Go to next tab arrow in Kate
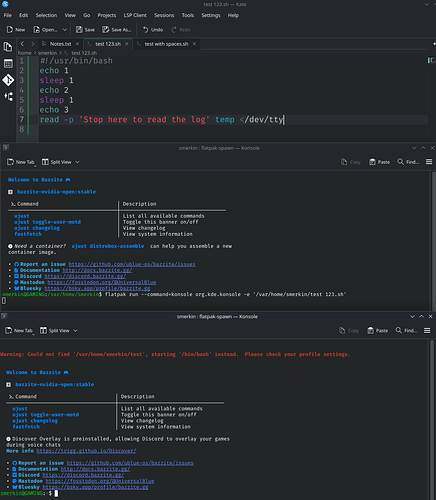The image size is (436, 500). click(x=33, y=44)
